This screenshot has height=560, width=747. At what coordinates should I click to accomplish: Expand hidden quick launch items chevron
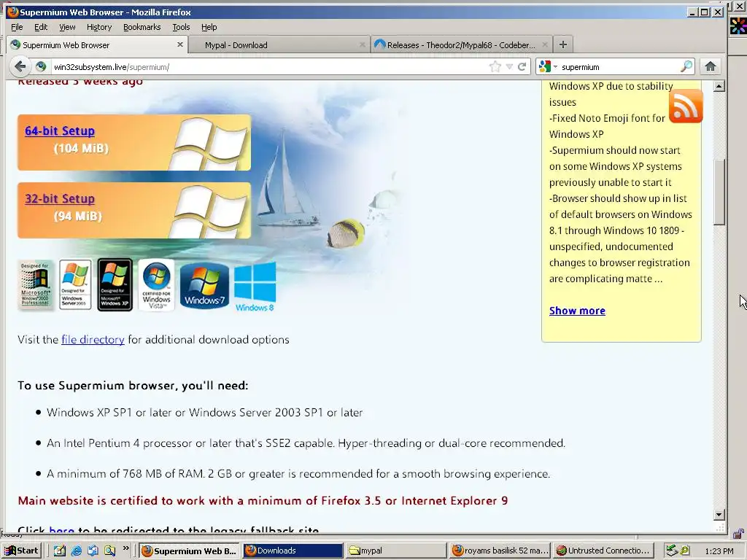pyautogui.click(x=125, y=548)
